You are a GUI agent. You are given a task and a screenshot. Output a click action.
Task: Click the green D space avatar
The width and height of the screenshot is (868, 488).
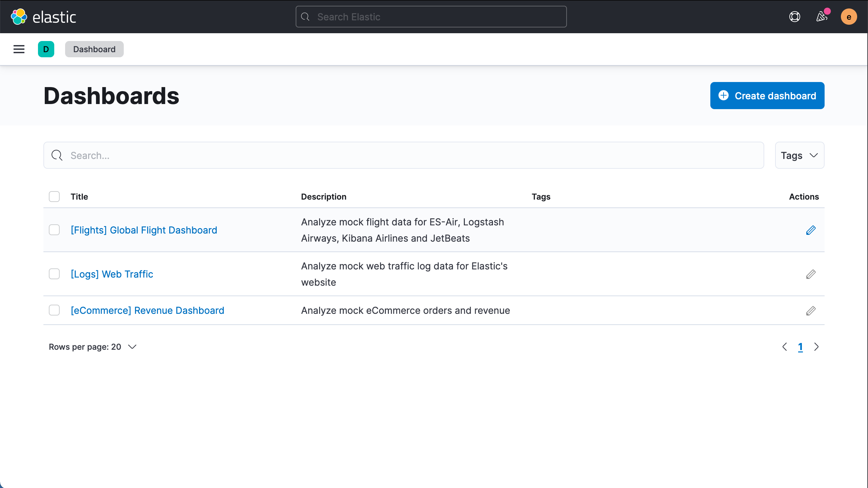[46, 49]
